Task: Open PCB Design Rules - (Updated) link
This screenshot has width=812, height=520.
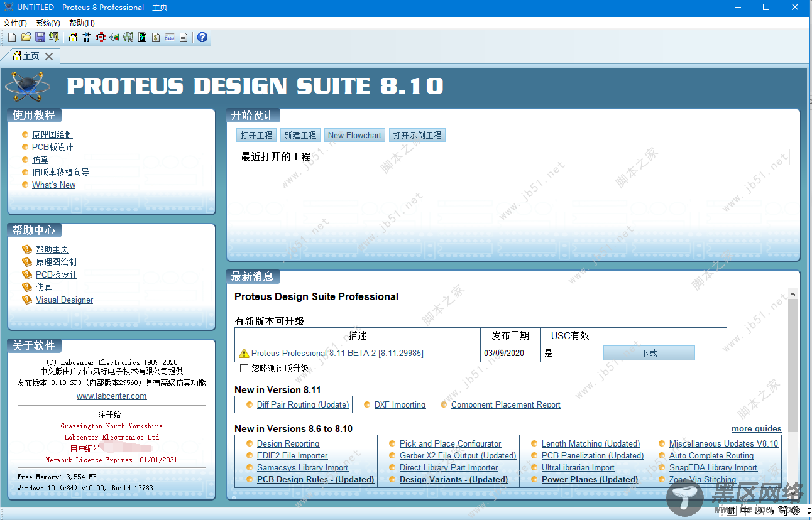Action: [315, 480]
